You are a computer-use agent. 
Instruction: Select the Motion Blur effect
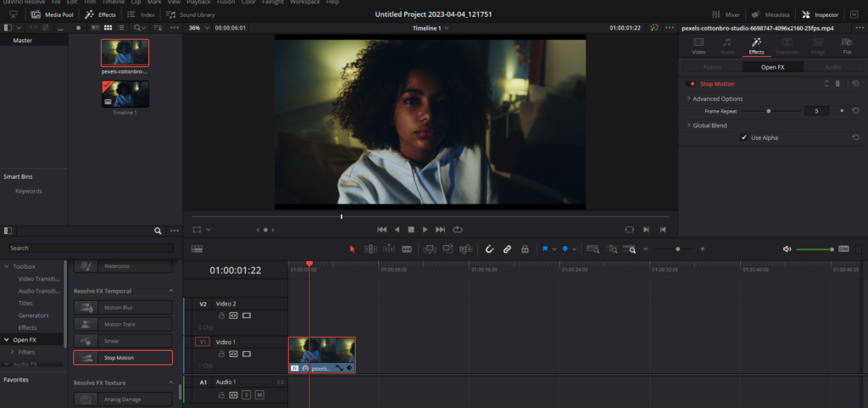(x=123, y=307)
